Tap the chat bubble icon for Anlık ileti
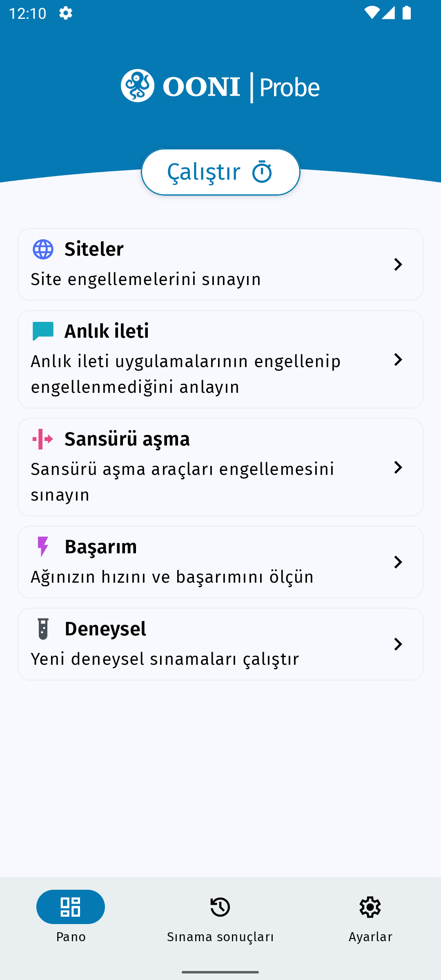The image size is (441, 980). click(43, 331)
